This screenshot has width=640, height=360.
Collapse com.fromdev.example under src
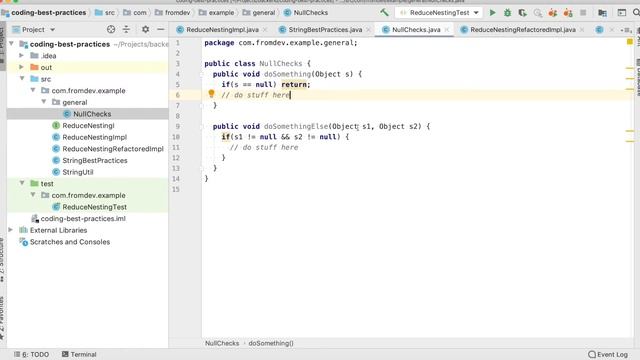pyautogui.click(x=33, y=90)
